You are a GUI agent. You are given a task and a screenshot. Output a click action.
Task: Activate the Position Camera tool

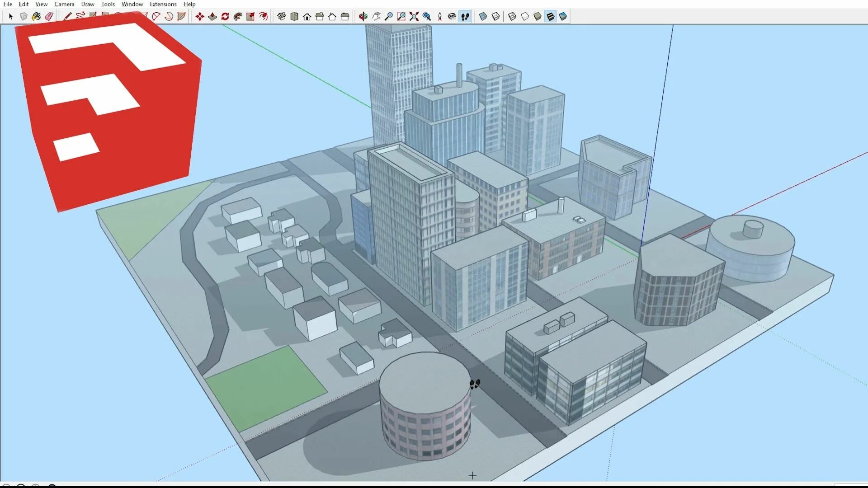(x=439, y=17)
